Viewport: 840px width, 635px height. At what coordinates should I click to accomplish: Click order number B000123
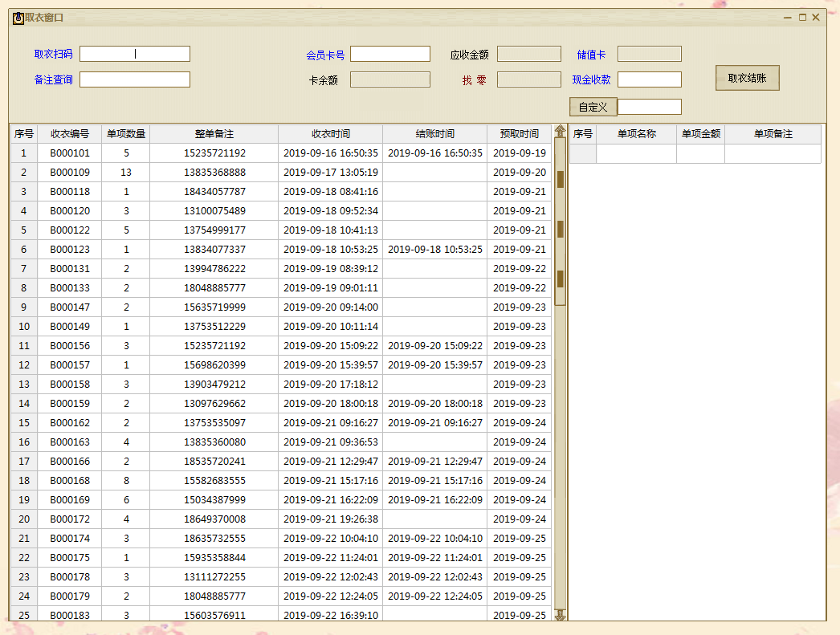[x=70, y=250]
